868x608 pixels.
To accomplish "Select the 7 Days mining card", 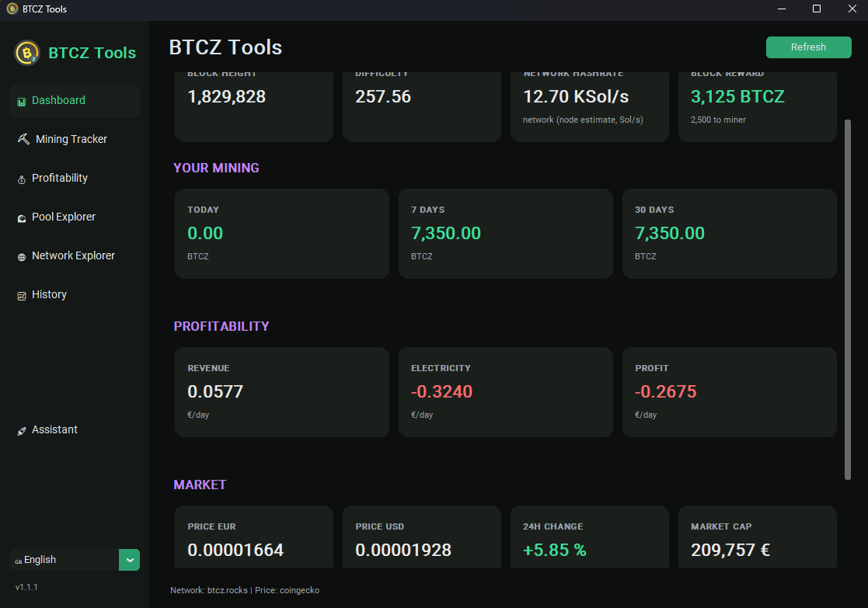I will (505, 234).
